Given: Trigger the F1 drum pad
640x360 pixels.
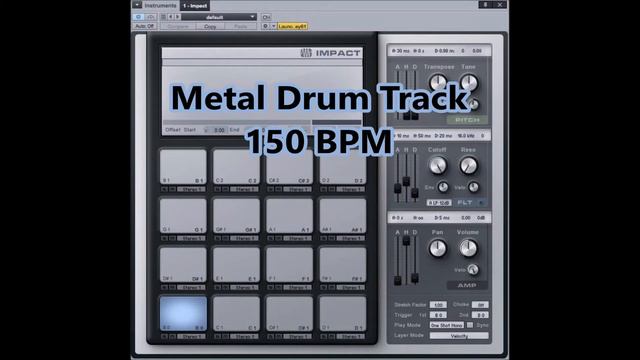Looking at the screenshot, I should pyautogui.click(x=289, y=264).
